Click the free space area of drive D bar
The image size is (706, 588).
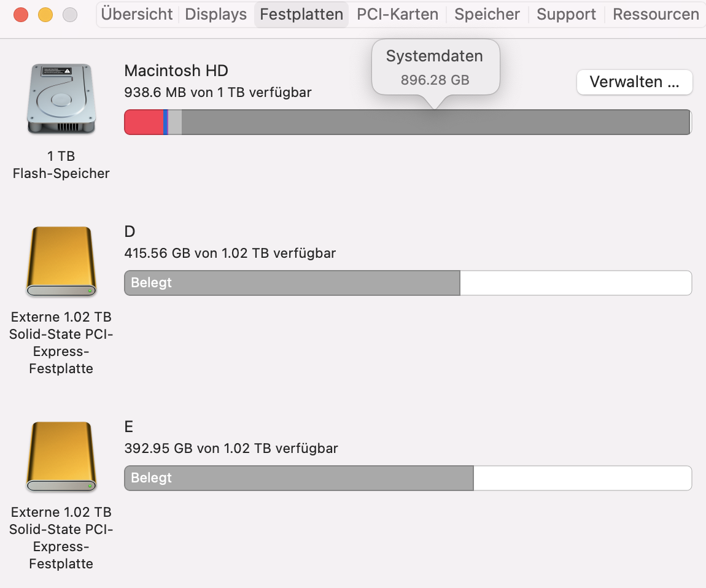pos(575,283)
